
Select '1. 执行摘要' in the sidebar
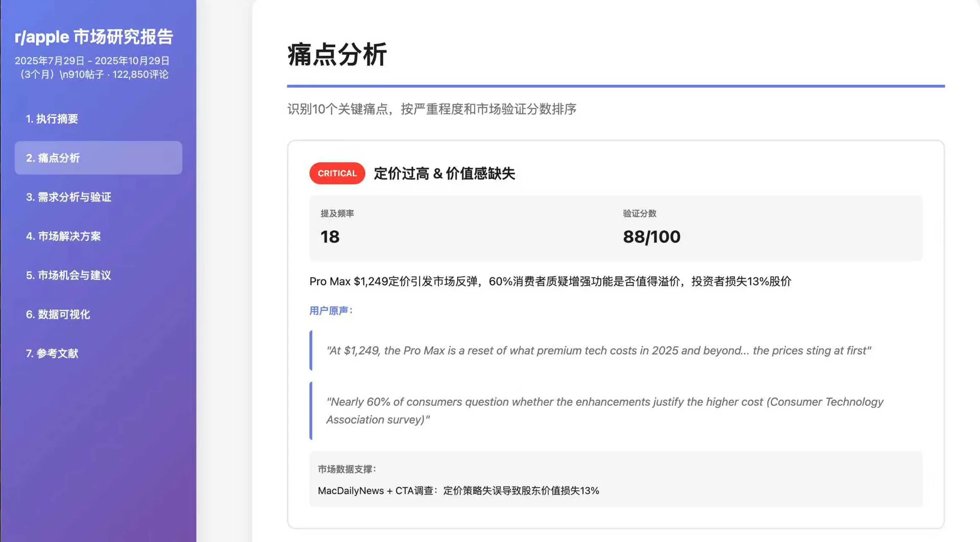(52, 119)
